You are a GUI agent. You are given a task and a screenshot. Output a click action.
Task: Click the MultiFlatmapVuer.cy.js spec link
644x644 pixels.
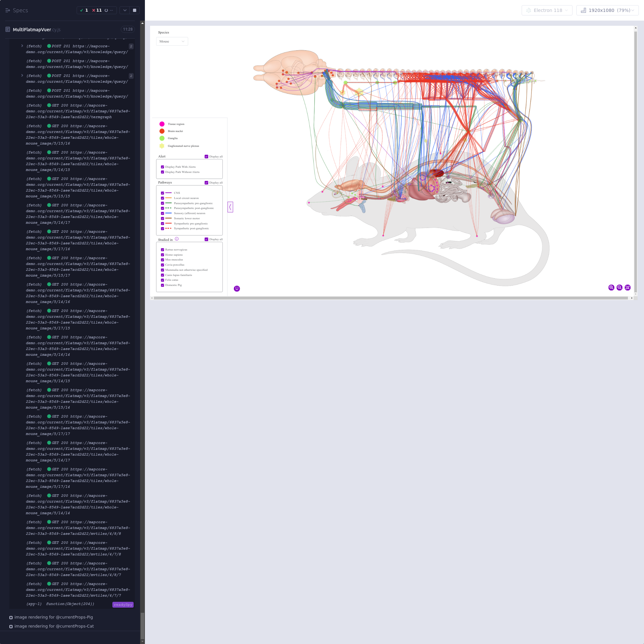(x=32, y=29)
